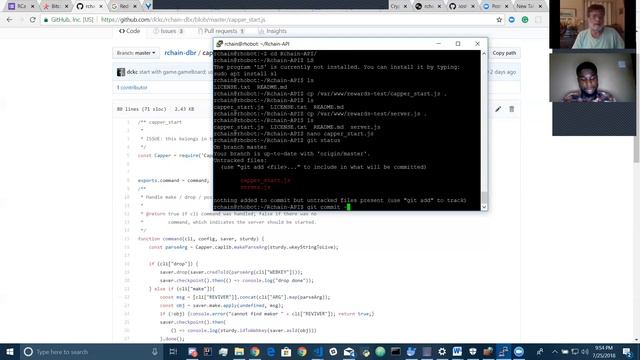This screenshot has width=640, height=360.
Task: Open Microsoft Word from the taskbar
Action: click(x=457, y=351)
